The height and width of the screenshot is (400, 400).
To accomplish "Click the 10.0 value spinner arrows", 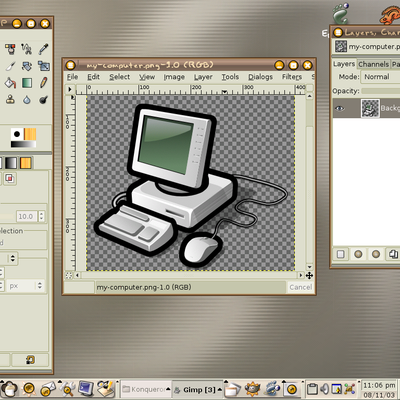I will pyautogui.click(x=41, y=216).
